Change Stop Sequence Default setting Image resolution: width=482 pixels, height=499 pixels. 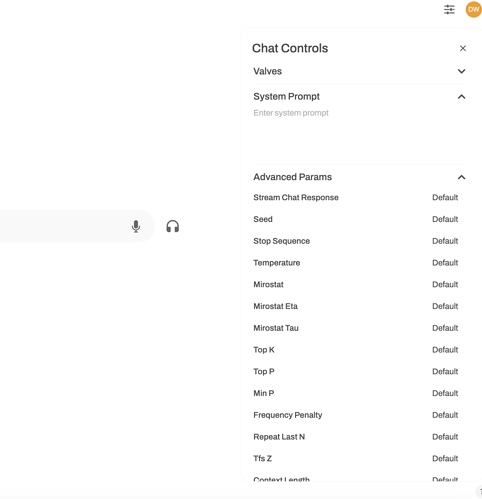pos(445,241)
